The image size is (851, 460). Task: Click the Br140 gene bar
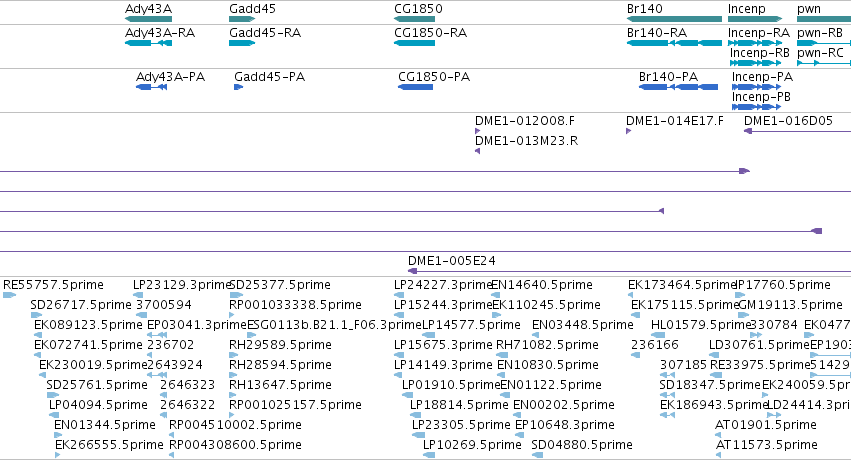click(x=674, y=19)
